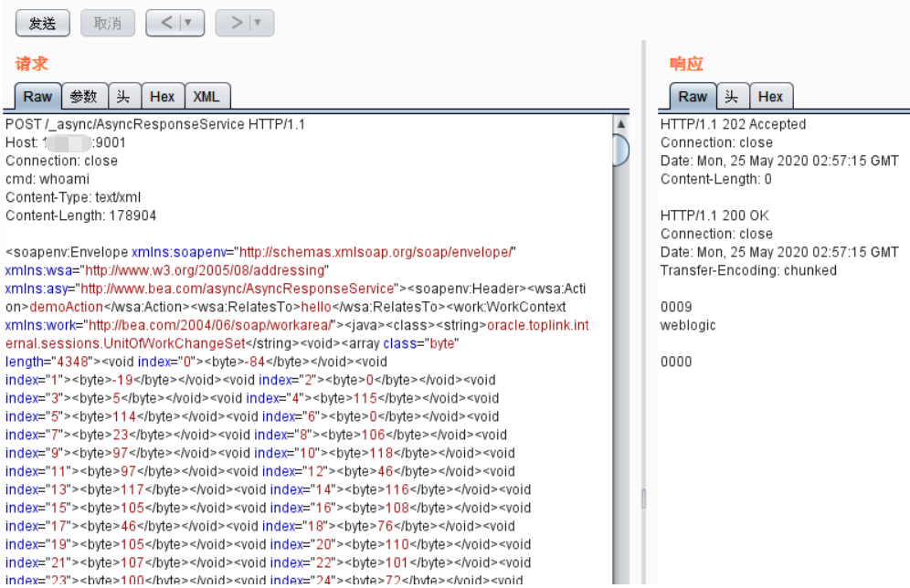Click the 'cmd: whoami' header line
This screenshot has height=588, width=910.
point(48,179)
